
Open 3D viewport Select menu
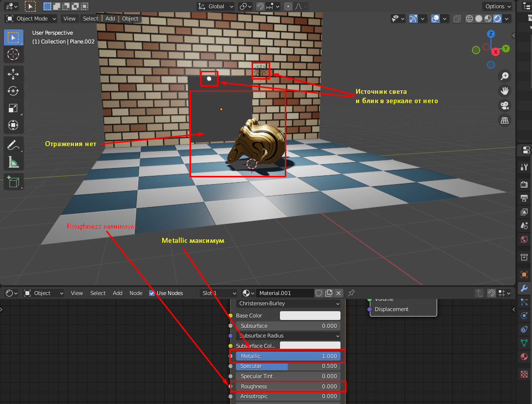[90, 19]
